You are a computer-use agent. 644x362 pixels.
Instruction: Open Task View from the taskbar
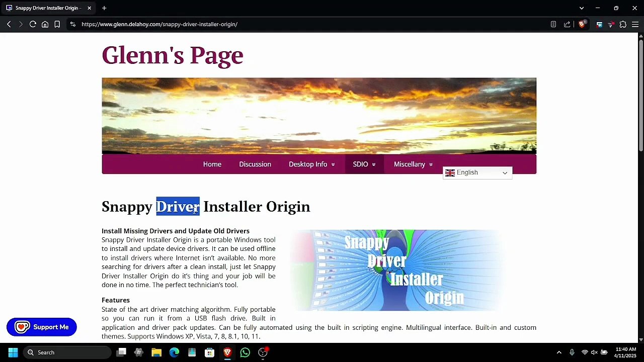[121, 352]
